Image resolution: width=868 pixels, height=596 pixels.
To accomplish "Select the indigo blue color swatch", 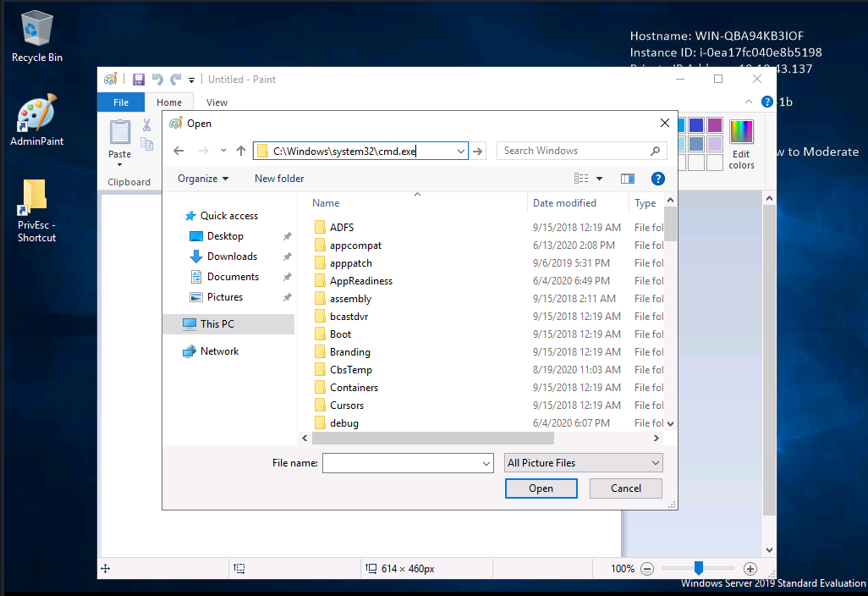I will tap(696, 125).
